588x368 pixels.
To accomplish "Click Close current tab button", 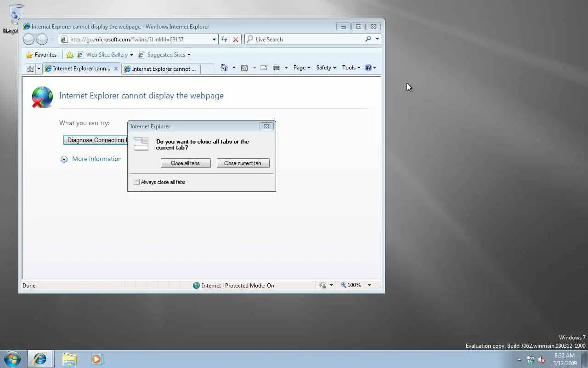I will pyautogui.click(x=243, y=163).
